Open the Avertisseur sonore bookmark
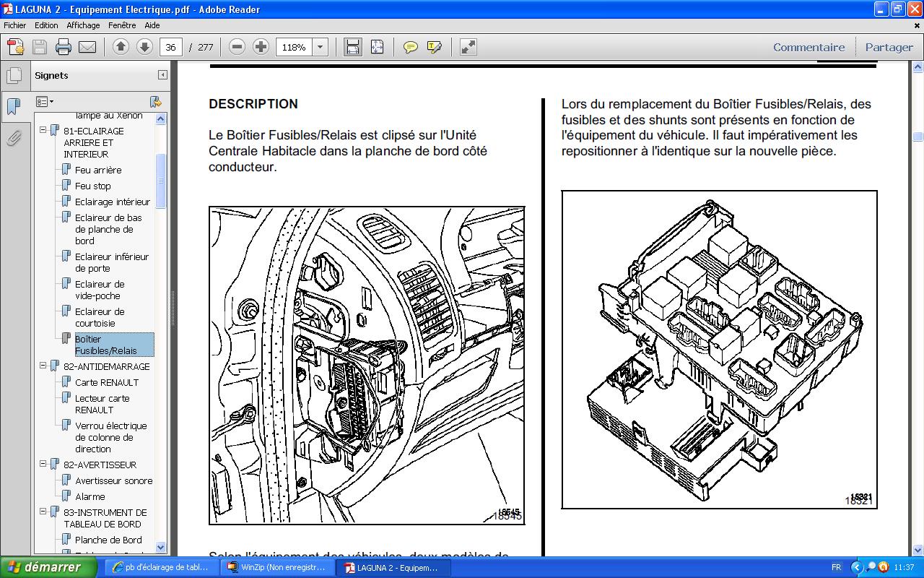This screenshot has width=924, height=578. click(x=114, y=480)
